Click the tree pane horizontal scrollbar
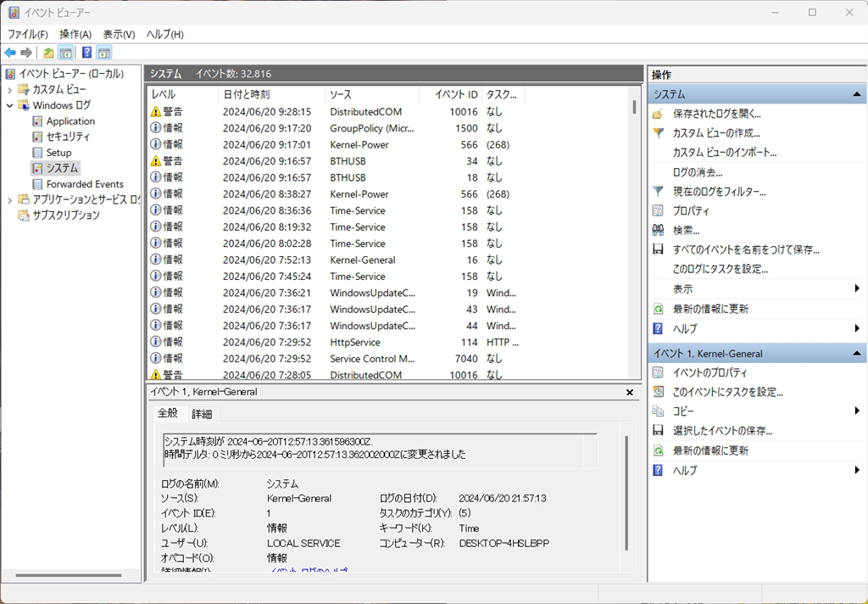 (69, 575)
